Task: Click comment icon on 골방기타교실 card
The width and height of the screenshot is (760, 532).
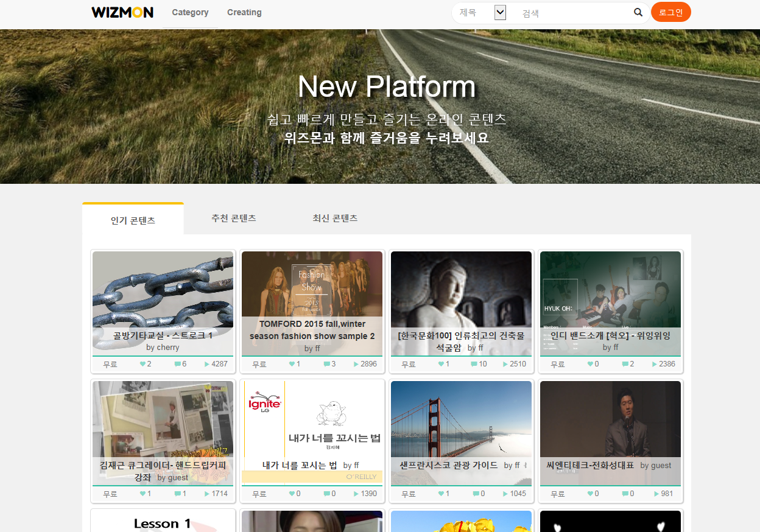Action: coord(178,364)
